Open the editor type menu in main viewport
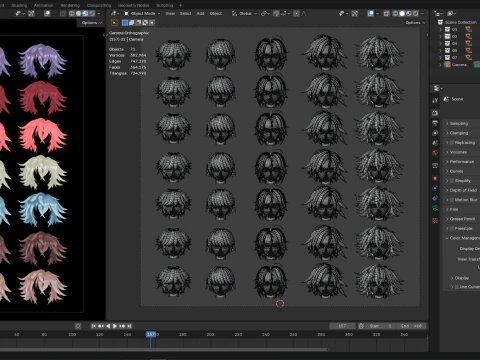 (x=115, y=14)
